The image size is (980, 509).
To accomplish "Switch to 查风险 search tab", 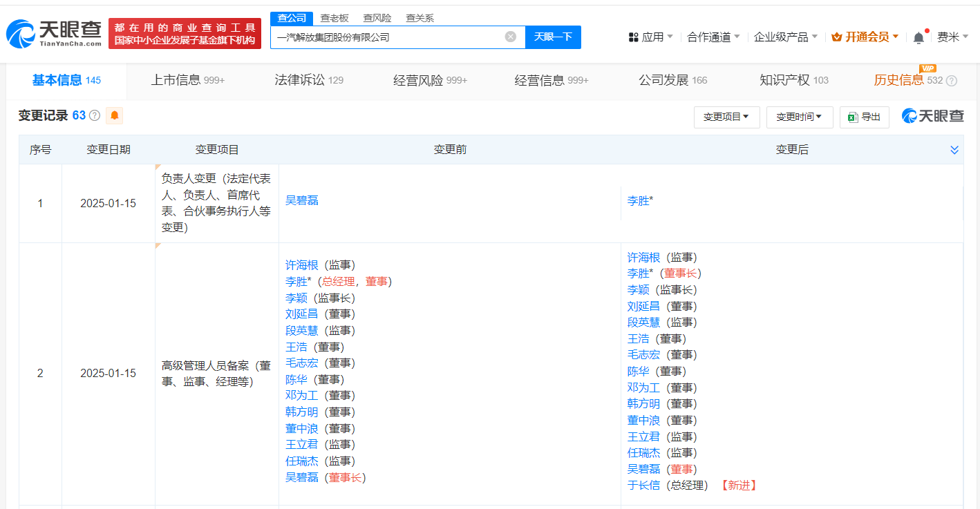I will point(377,18).
